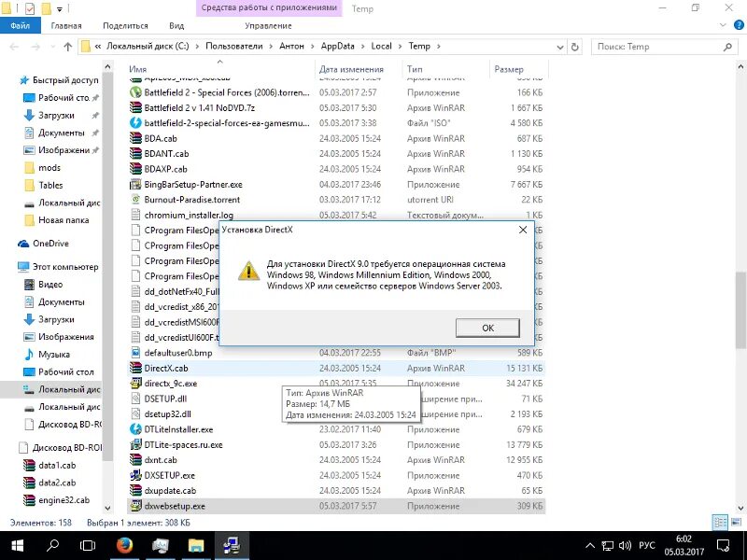Select the Средства работы с приложениями tab
The image size is (747, 560).
[269, 8]
